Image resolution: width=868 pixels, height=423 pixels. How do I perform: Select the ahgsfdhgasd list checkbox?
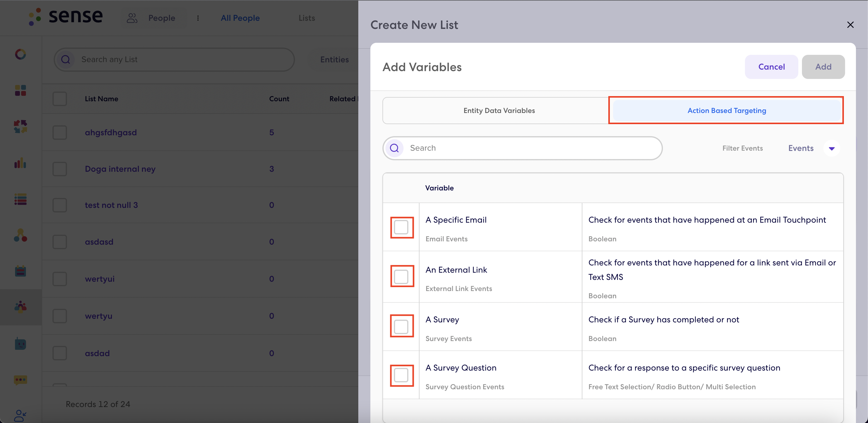60,133
